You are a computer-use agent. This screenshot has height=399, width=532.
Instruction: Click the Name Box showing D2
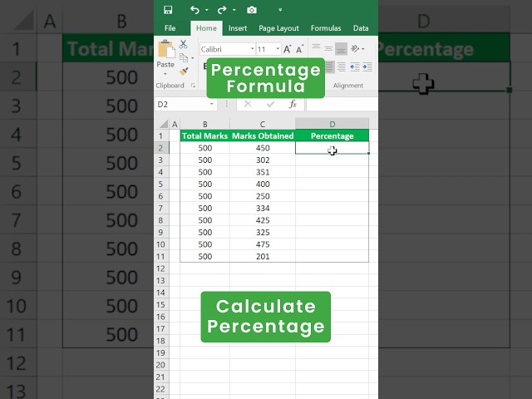pyautogui.click(x=181, y=104)
